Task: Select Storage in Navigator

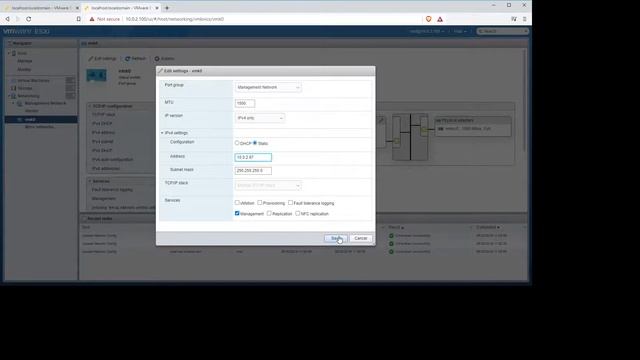Action: [x=25, y=88]
